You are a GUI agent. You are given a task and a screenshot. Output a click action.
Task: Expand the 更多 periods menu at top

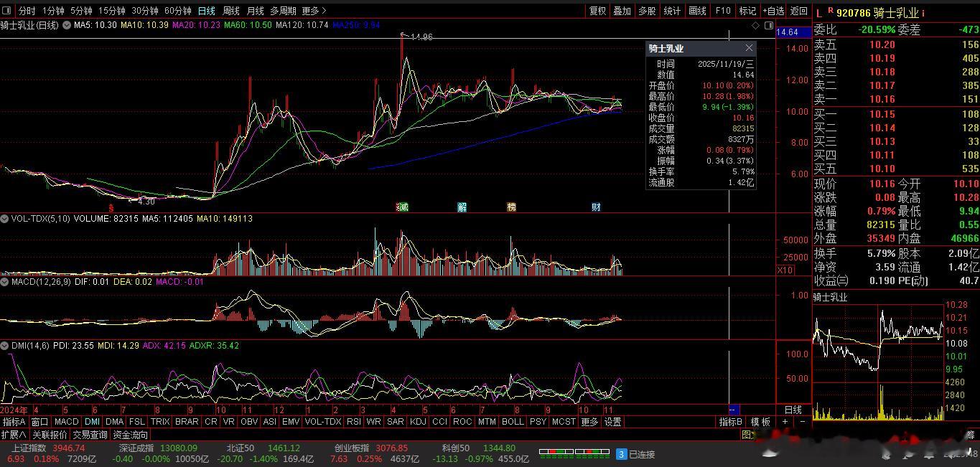(314, 11)
